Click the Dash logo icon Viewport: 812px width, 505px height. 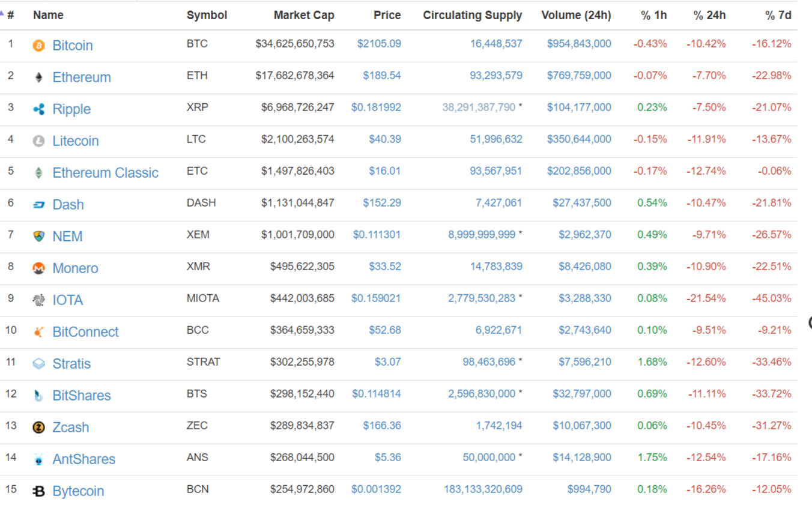click(38, 205)
